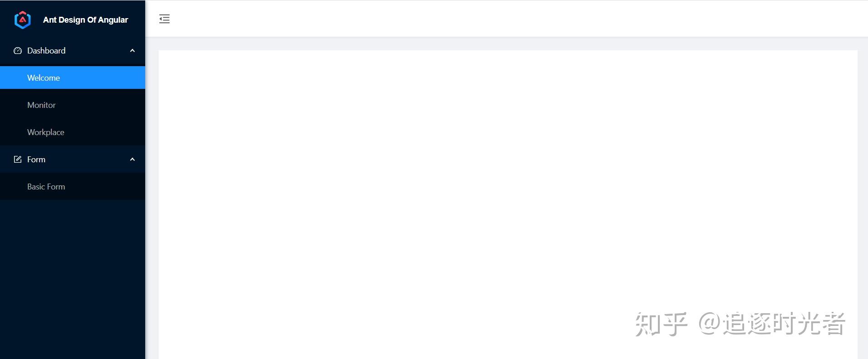Toggle the sidebar collapse menu-fold icon
This screenshot has width=868, height=359.
[x=164, y=19]
